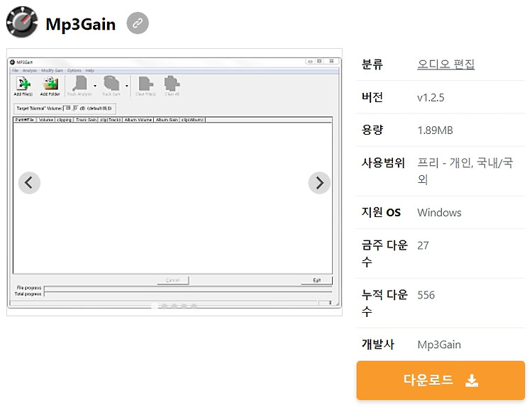
Task: Click the Path\File column header
Action: [x=24, y=120]
